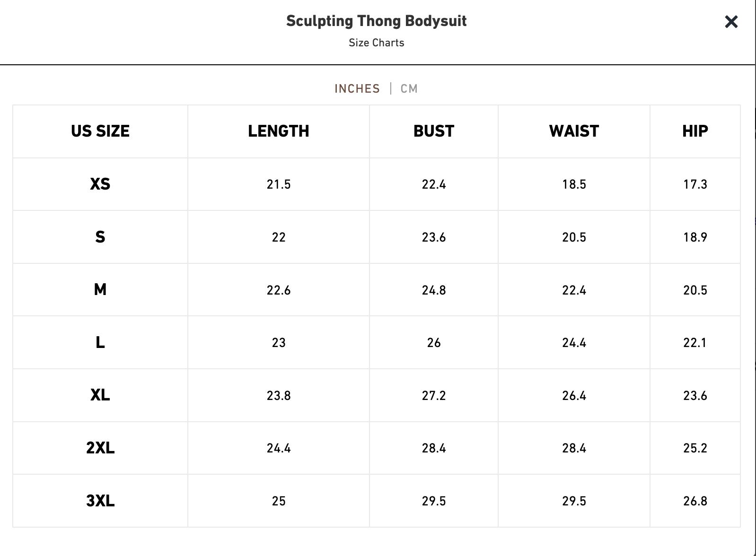Click the WAIST column header
756x556 pixels.
(574, 131)
